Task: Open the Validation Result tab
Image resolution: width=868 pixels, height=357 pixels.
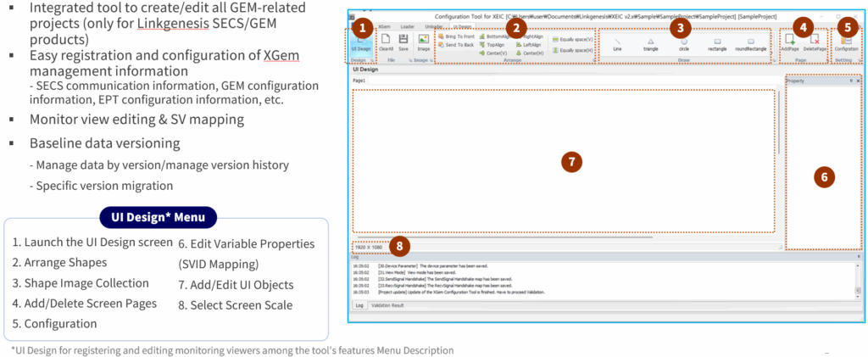Action: 387,305
